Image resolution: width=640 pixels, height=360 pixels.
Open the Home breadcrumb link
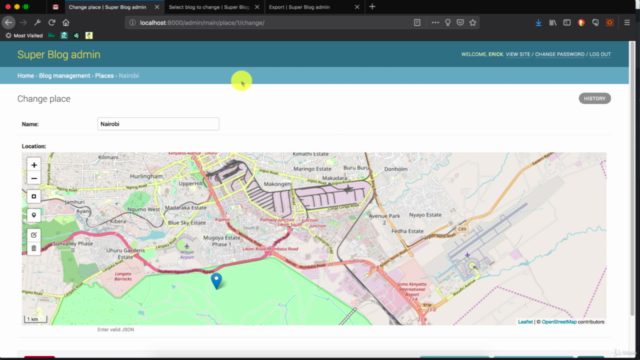click(25, 76)
